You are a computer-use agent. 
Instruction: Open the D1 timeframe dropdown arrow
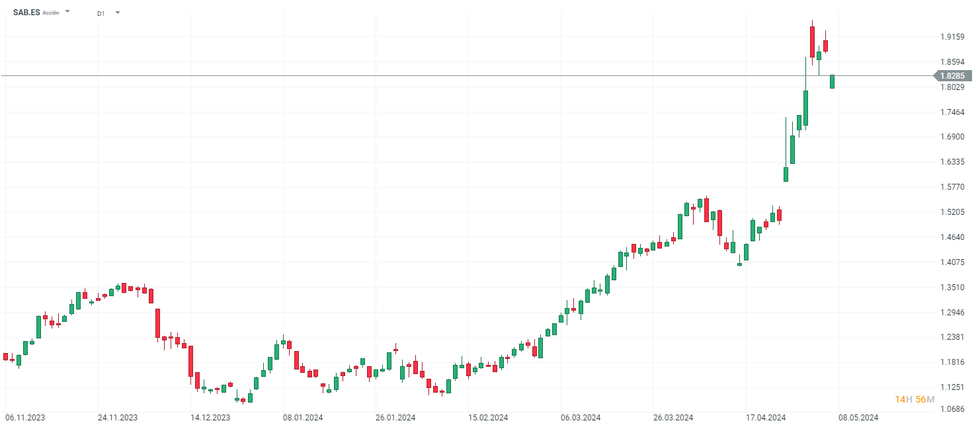118,13
